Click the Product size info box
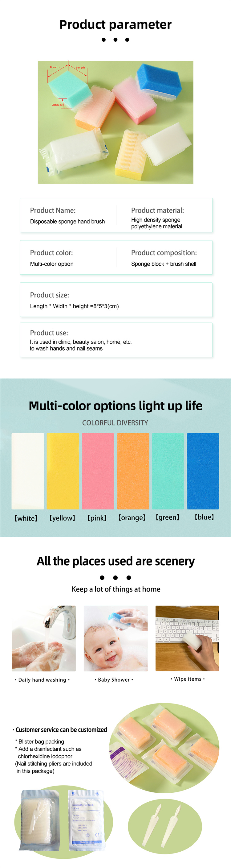 [116, 300]
